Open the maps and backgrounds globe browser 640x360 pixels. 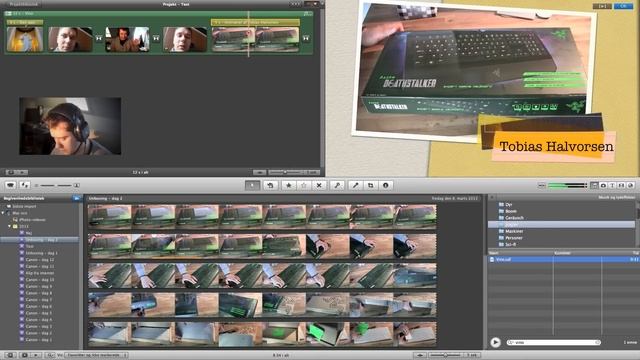pos(630,185)
